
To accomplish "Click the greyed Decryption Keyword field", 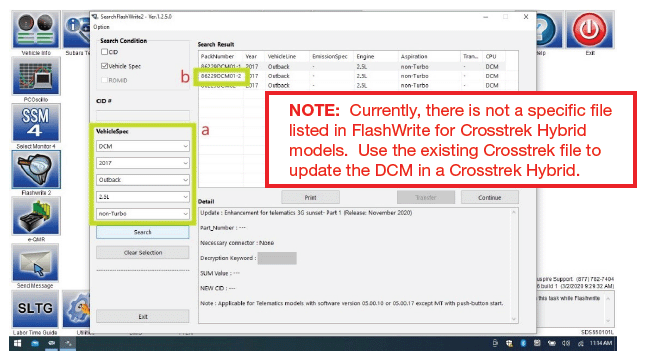I will pyautogui.click(x=277, y=258).
